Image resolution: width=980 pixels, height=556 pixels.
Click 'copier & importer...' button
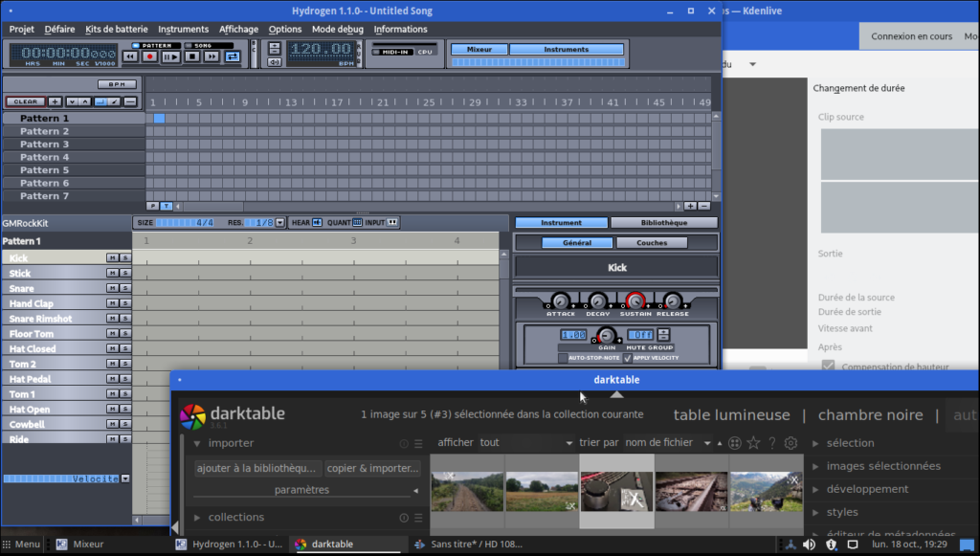(371, 469)
